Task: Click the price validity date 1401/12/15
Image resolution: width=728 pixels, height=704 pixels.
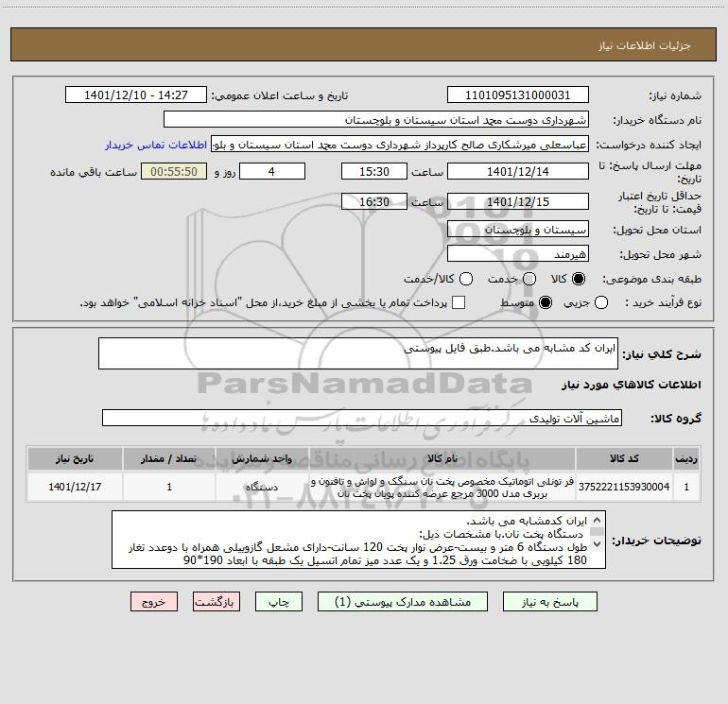Action: point(518,201)
